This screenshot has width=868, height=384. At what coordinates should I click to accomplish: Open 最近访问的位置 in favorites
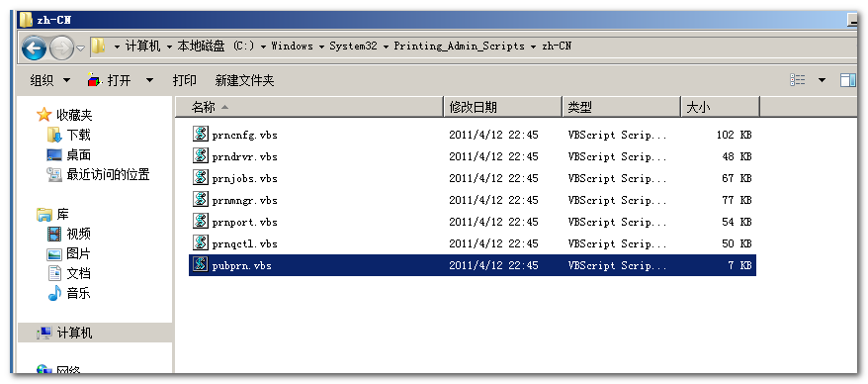108,175
